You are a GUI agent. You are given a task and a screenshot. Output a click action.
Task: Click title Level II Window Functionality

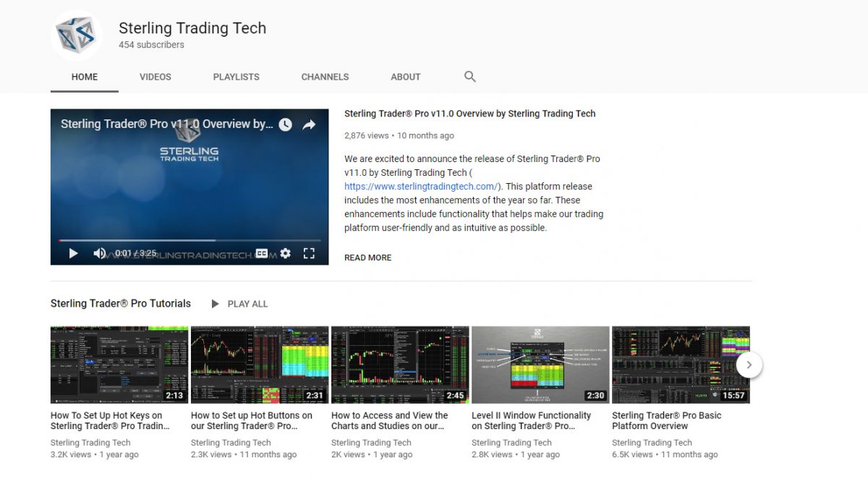[532, 420]
